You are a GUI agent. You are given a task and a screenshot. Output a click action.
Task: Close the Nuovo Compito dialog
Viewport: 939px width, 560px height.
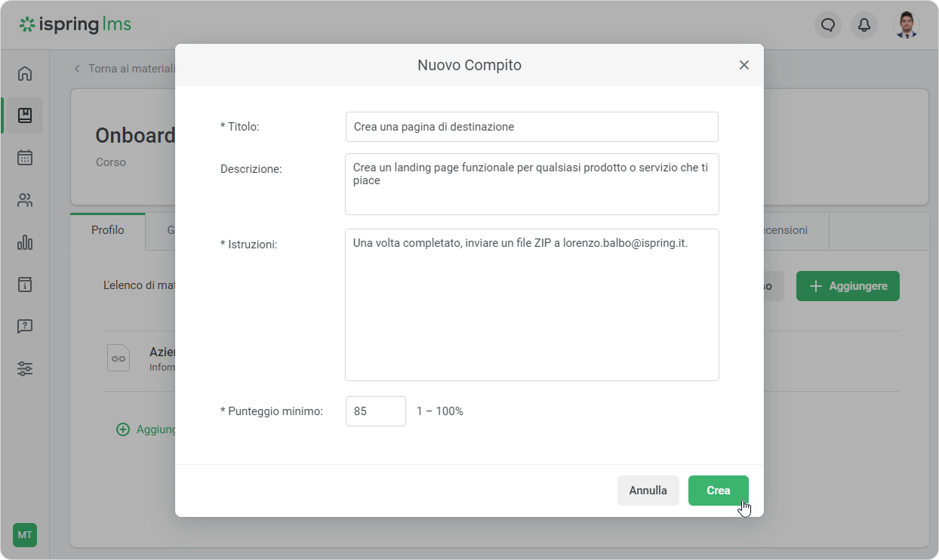744,65
